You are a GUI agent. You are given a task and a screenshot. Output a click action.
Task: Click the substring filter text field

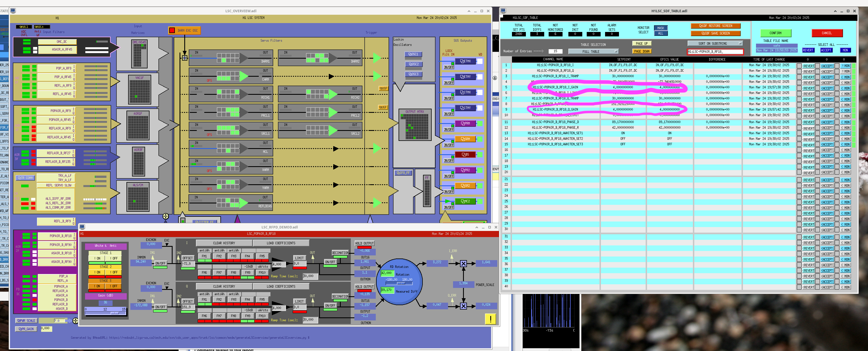coord(715,51)
